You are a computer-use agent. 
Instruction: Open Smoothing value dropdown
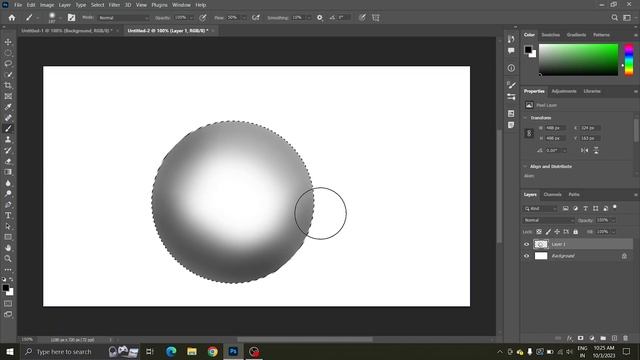point(308,18)
